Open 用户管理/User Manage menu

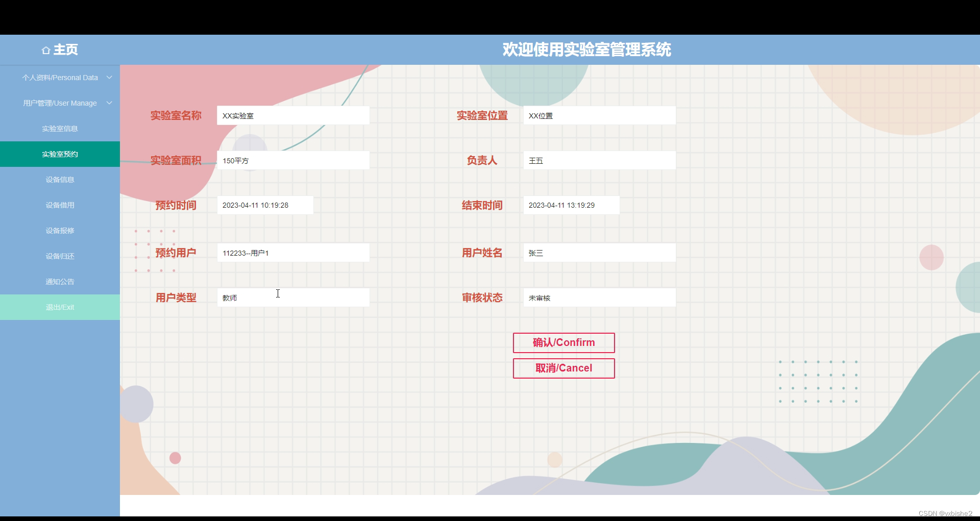(60, 103)
